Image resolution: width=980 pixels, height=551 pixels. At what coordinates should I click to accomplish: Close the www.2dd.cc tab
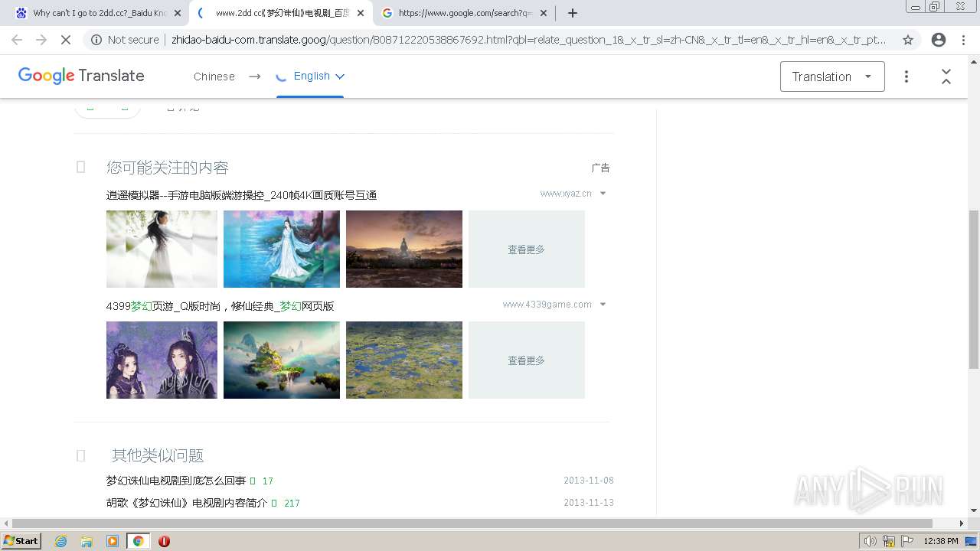click(x=361, y=13)
